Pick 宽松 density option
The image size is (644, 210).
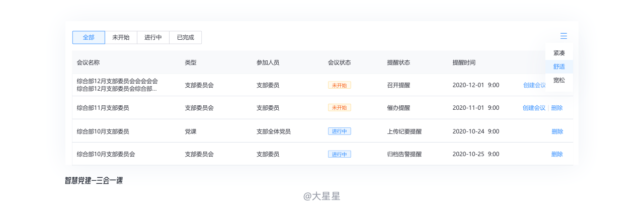[559, 80]
